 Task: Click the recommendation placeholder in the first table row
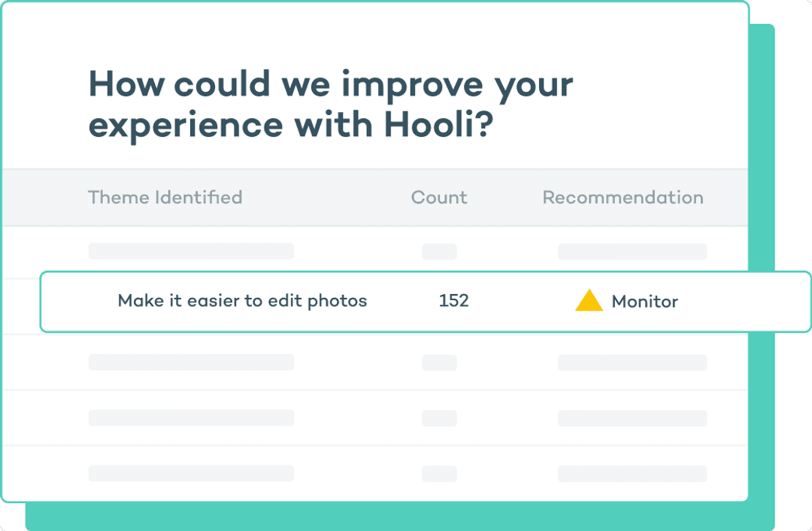pyautogui.click(x=632, y=252)
